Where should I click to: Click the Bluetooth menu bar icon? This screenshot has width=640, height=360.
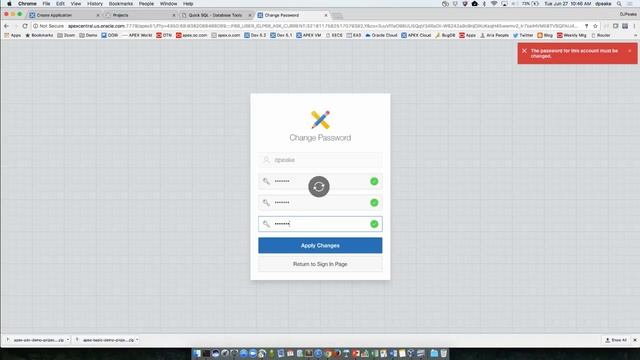pyautogui.click(x=484, y=4)
